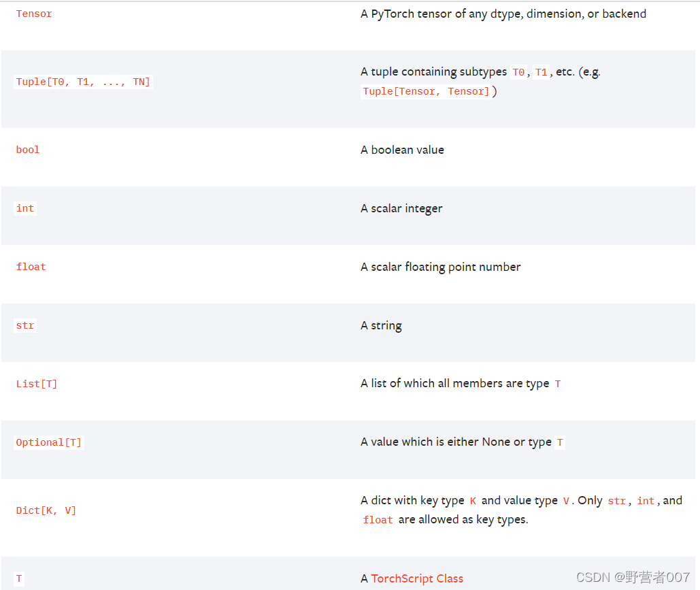
Task: Click 'A scalar floating point number' text
Action: point(440,267)
